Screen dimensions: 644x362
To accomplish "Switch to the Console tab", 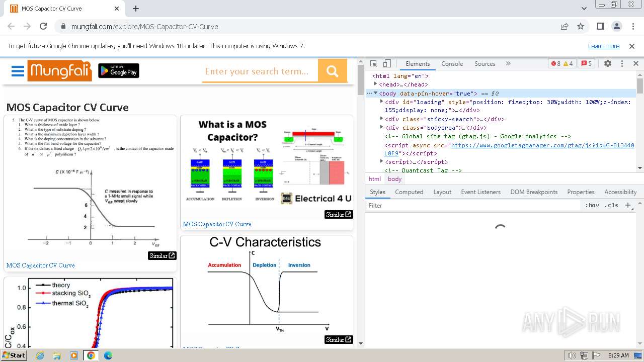I will 452,64.
